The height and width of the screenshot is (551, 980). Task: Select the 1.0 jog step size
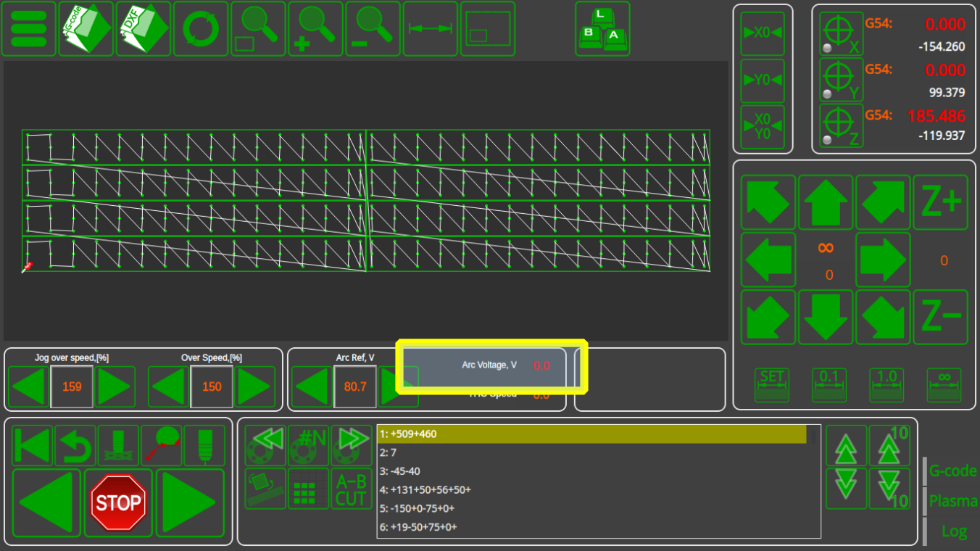(886, 385)
